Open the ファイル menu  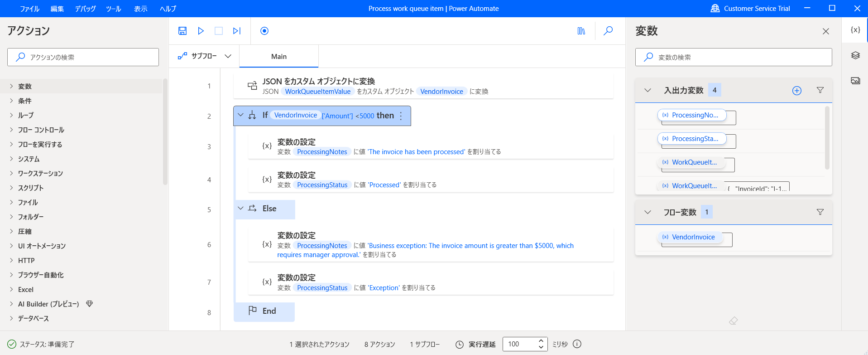click(x=29, y=9)
